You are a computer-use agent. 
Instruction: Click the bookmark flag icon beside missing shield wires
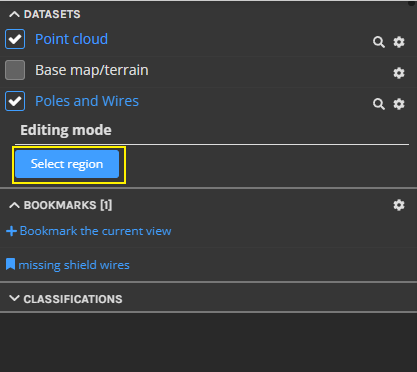click(10, 265)
